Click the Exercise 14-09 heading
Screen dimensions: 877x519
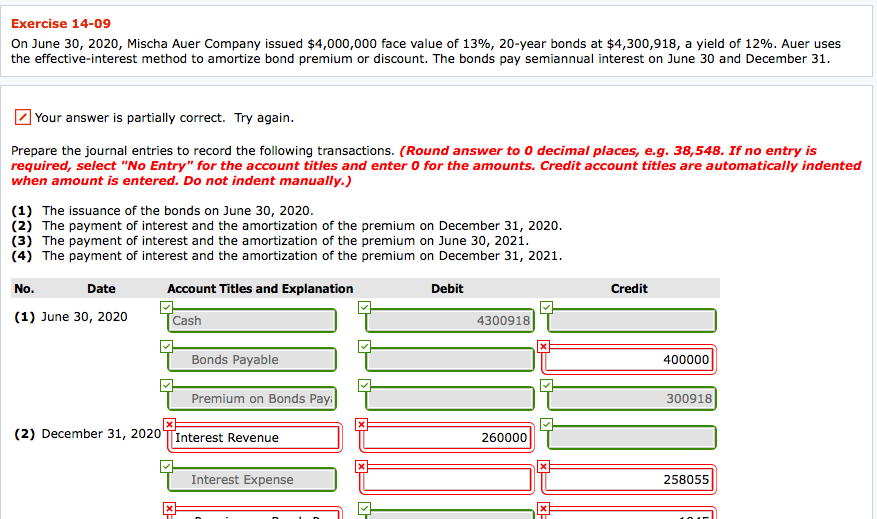click(x=61, y=23)
